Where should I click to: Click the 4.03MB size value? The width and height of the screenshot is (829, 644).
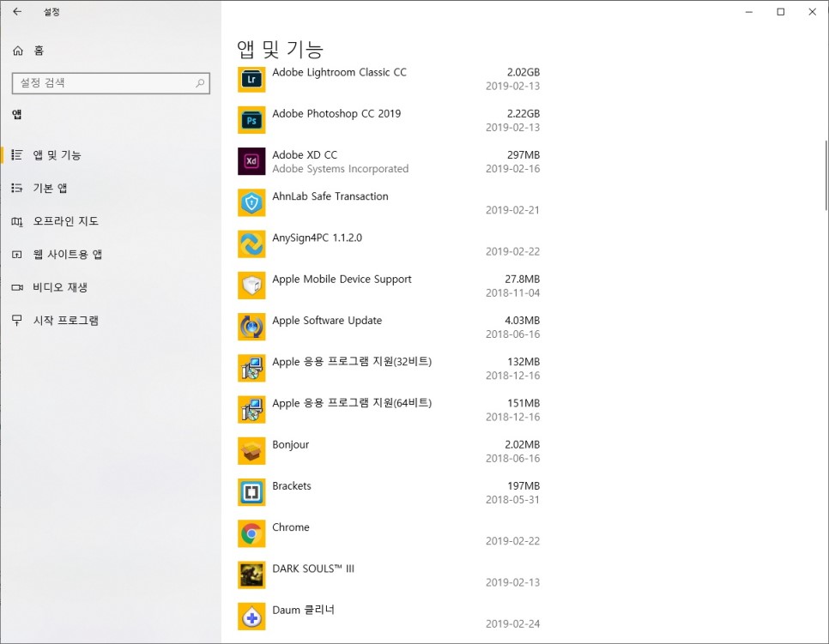[x=522, y=321]
